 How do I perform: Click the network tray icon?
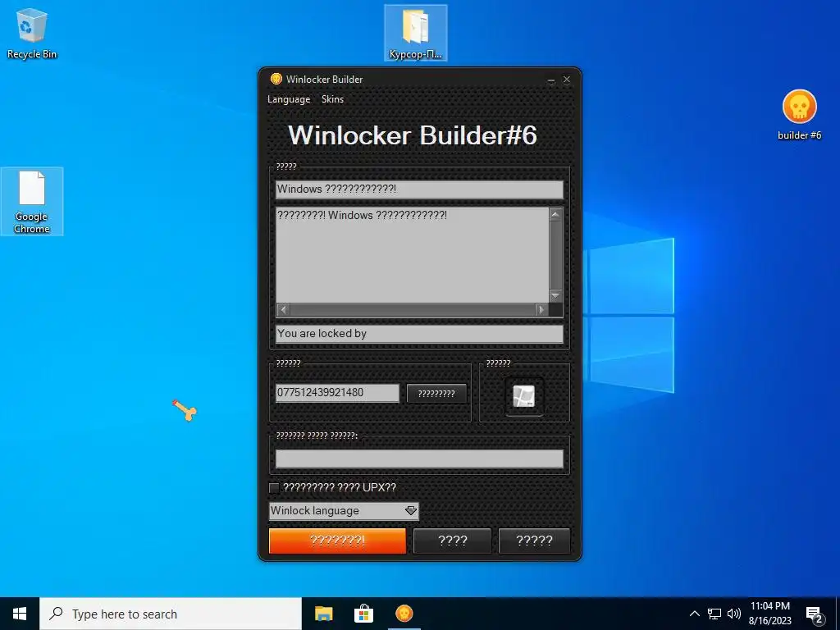coord(714,614)
